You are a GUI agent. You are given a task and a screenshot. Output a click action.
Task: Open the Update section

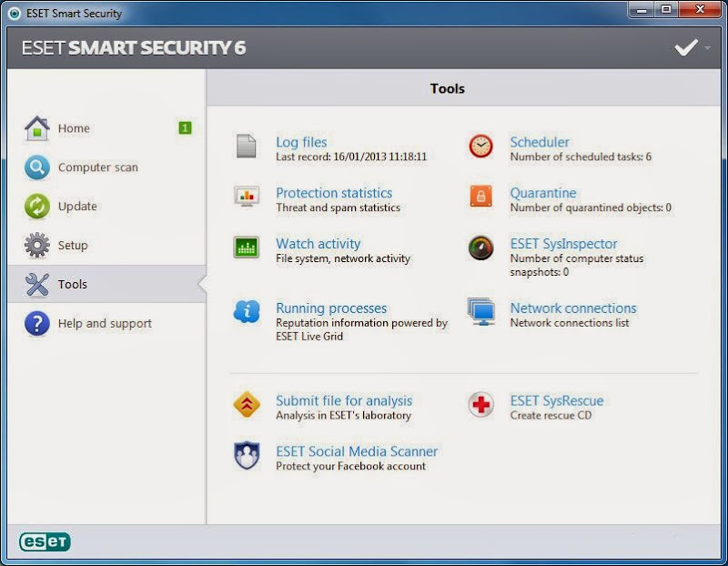[77, 207]
